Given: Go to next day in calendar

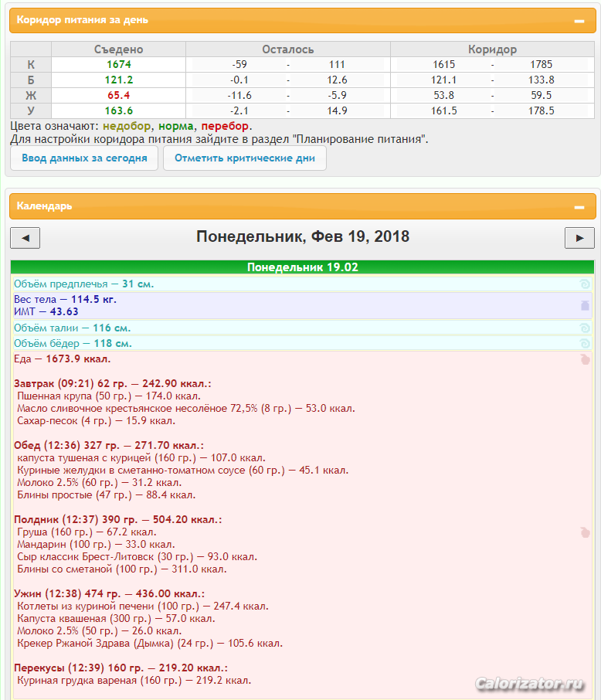Looking at the screenshot, I should [x=579, y=238].
